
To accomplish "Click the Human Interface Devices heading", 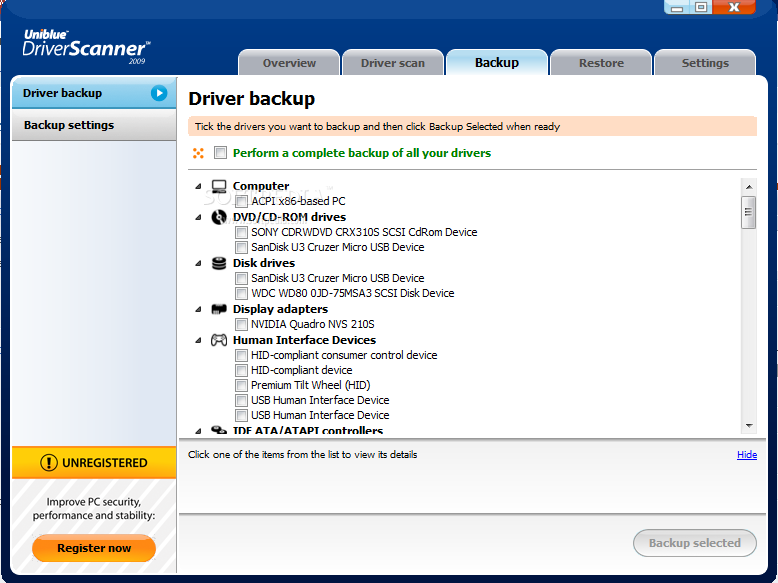I will pos(304,340).
